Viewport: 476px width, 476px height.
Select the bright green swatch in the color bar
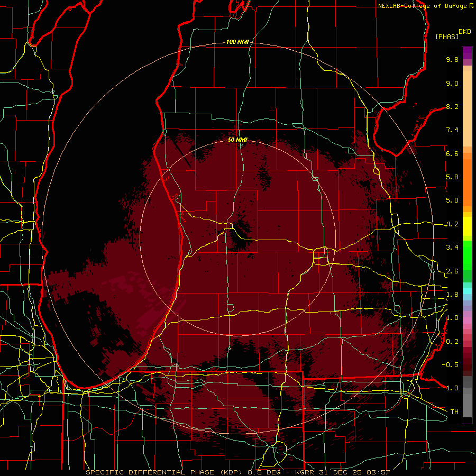coord(467,255)
